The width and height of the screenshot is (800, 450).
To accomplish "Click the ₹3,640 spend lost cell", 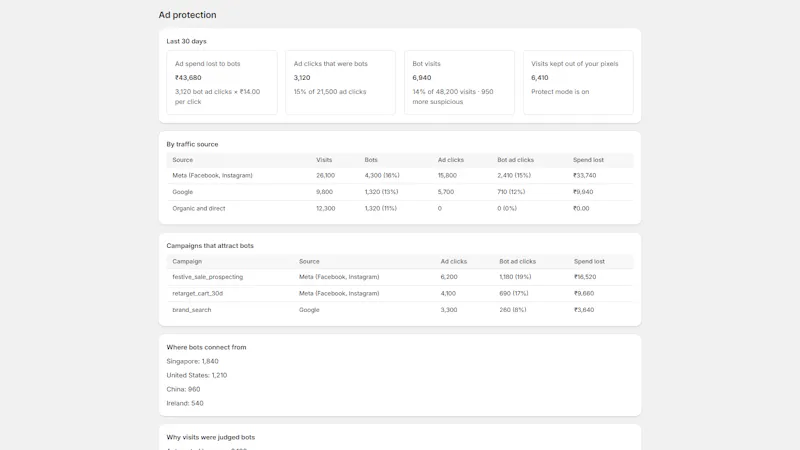I will pos(584,310).
